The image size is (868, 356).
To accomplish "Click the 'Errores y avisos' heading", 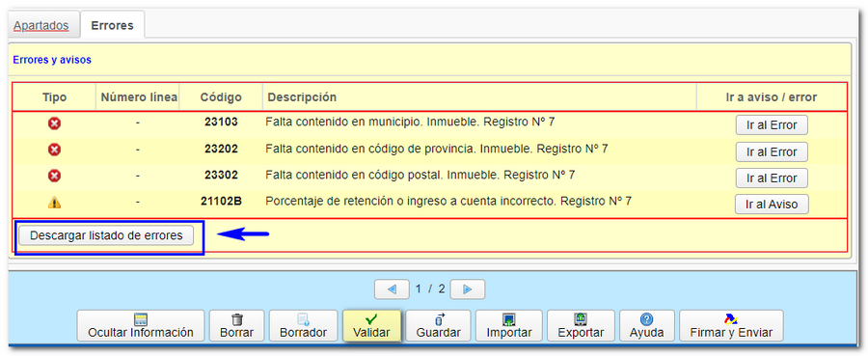I will coord(52,60).
